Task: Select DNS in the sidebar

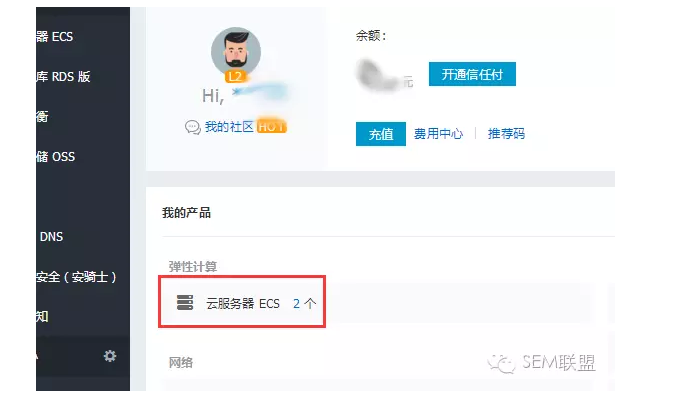Action: pyautogui.click(x=51, y=236)
